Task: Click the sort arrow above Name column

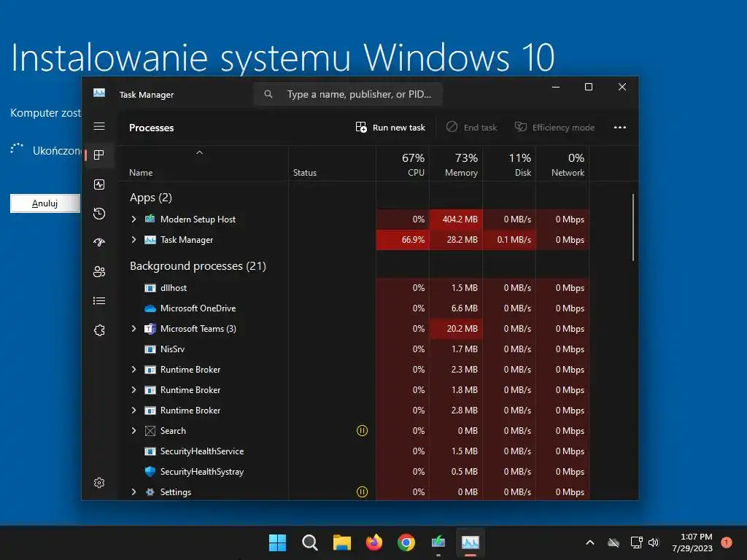Action: point(200,152)
